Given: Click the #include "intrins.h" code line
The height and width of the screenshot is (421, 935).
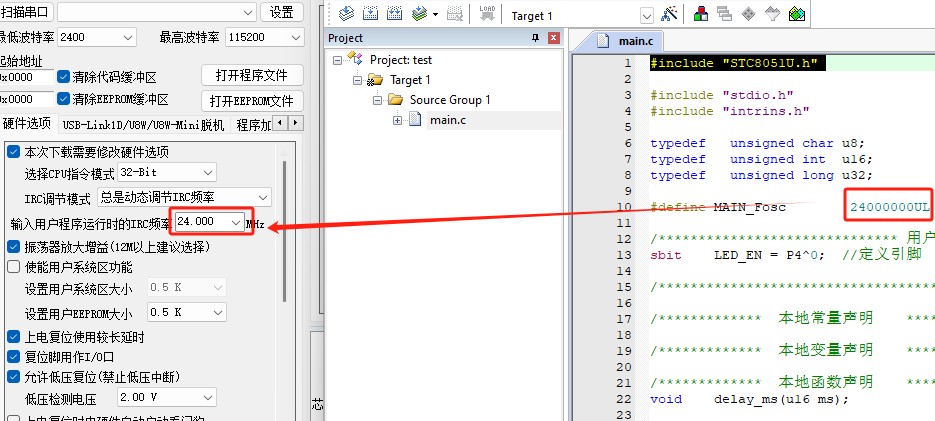Looking at the screenshot, I should click(730, 111).
